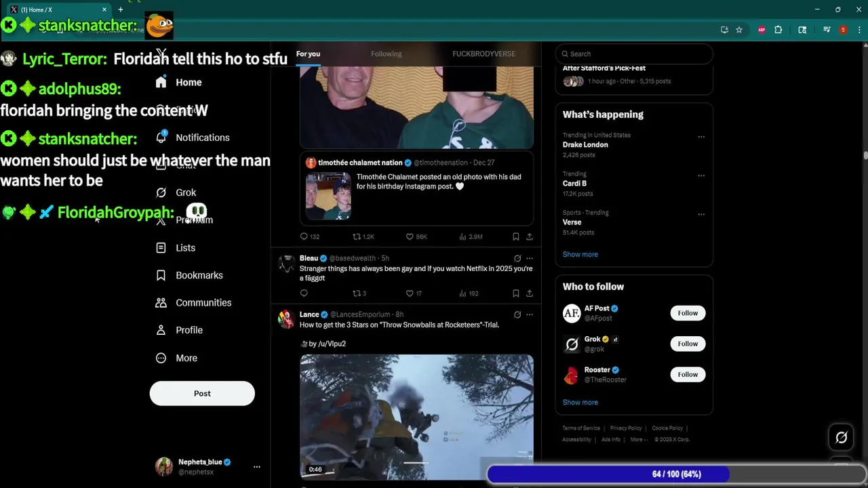This screenshot has height=488, width=868.
Task: Show more under What's happening
Action: [x=580, y=254]
